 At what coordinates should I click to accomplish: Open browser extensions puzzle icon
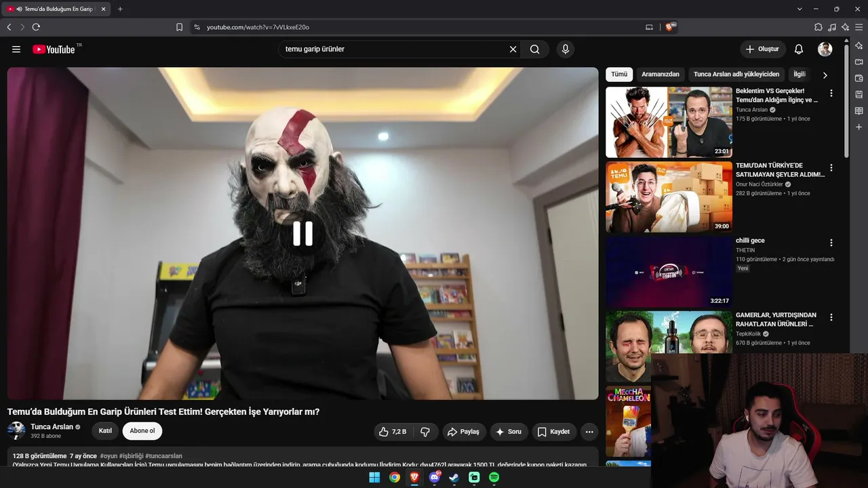coord(818,27)
